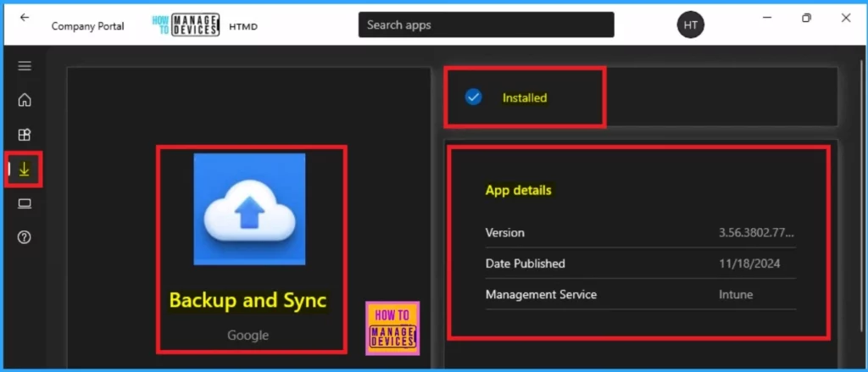Click version value 3.56.3802.77...
The image size is (868, 372).
pos(757,232)
